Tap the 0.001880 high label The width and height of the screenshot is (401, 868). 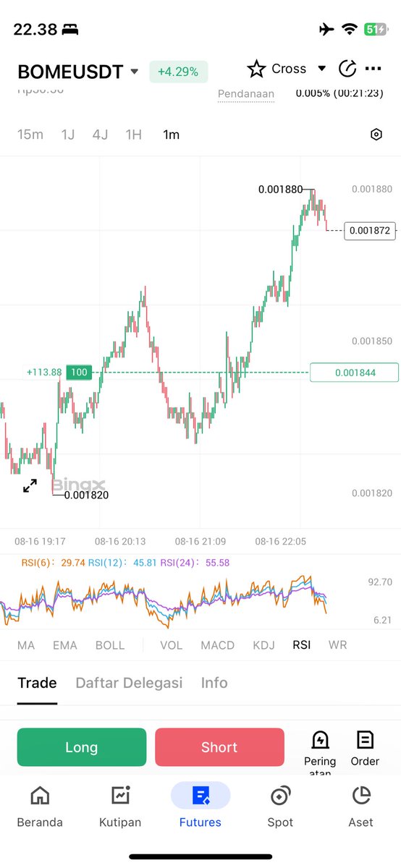280,190
